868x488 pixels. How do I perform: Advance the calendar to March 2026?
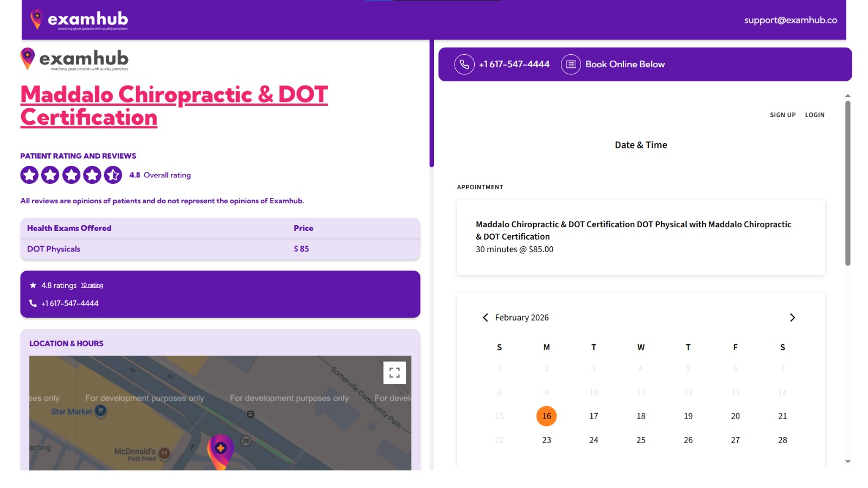[x=793, y=317]
